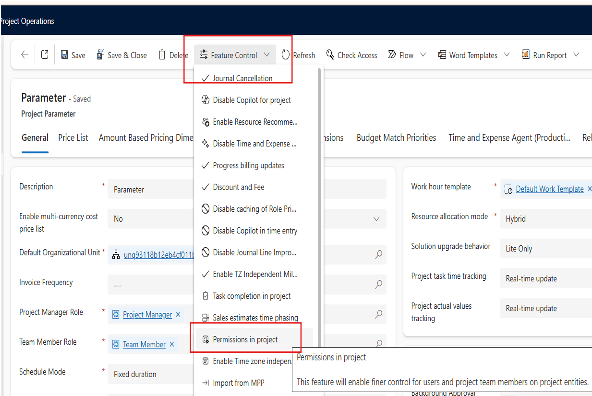Open record in new window icon
This screenshot has height=396, width=592.
point(45,55)
